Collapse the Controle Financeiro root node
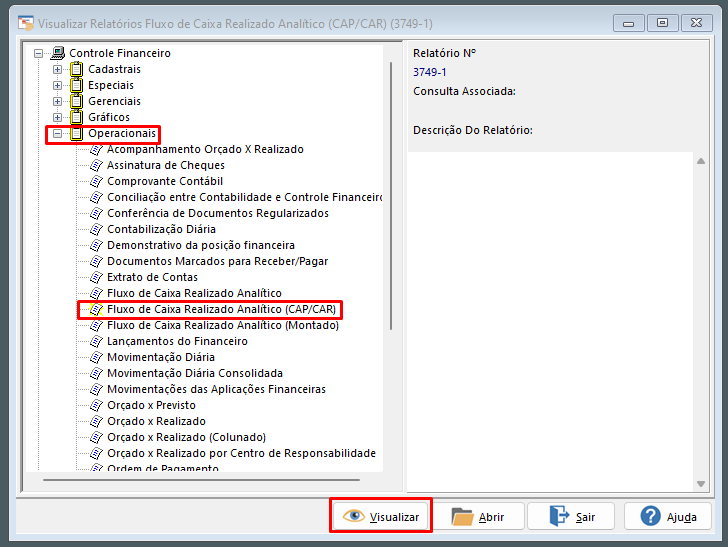The width and height of the screenshot is (728, 547). click(x=39, y=53)
